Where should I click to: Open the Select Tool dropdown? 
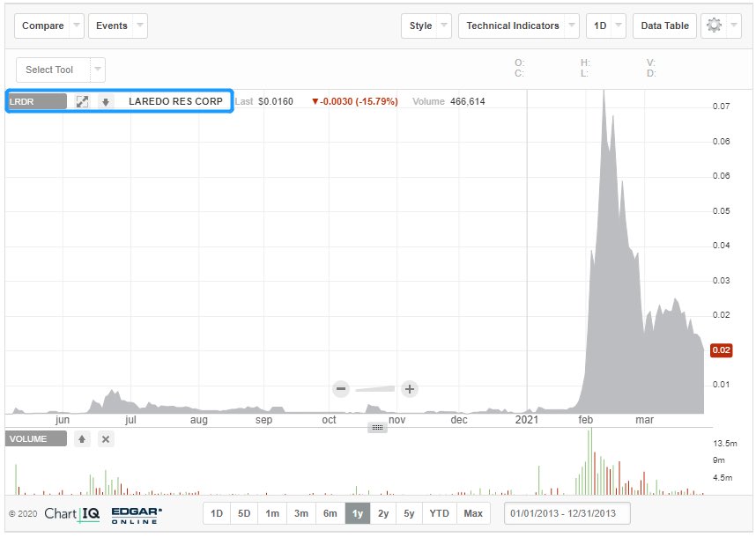tap(60, 70)
